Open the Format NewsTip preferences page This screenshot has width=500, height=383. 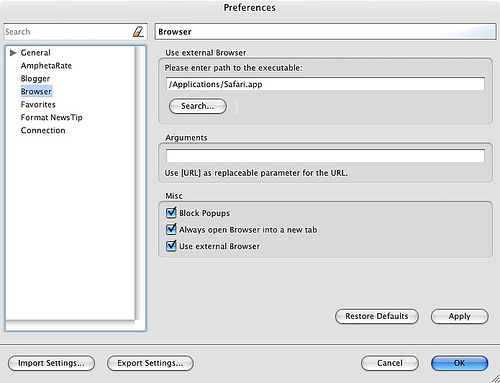coord(51,117)
